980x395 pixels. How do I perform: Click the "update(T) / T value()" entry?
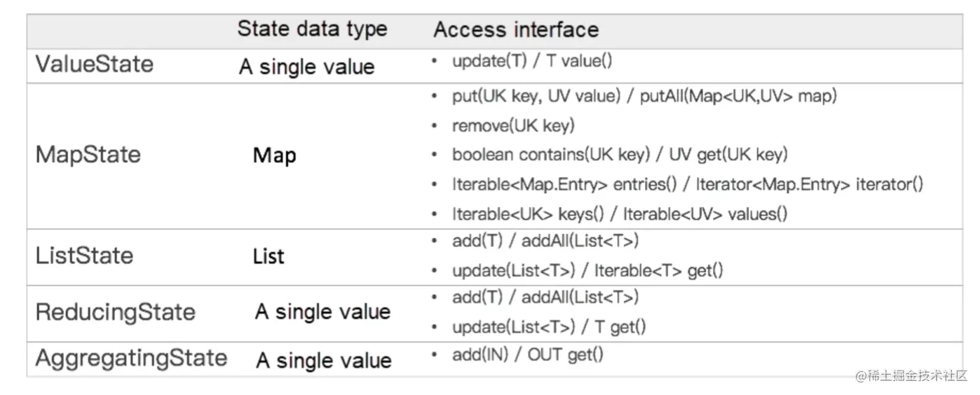532,62
